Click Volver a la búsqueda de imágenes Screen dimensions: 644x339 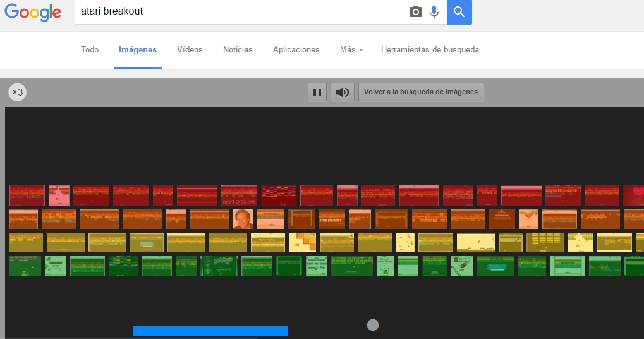420,92
